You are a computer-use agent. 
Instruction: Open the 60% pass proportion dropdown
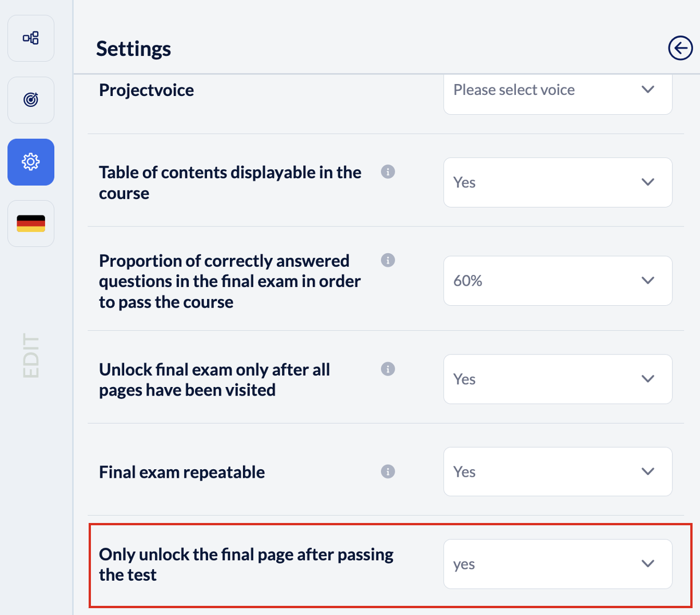(557, 281)
